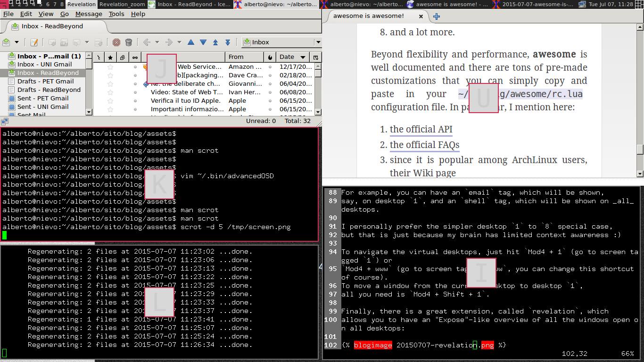Viewport: 644px width, 362px height.
Task: Toggle read status dot for 'Verifica il tuo ID Apple.'
Action: point(135,101)
